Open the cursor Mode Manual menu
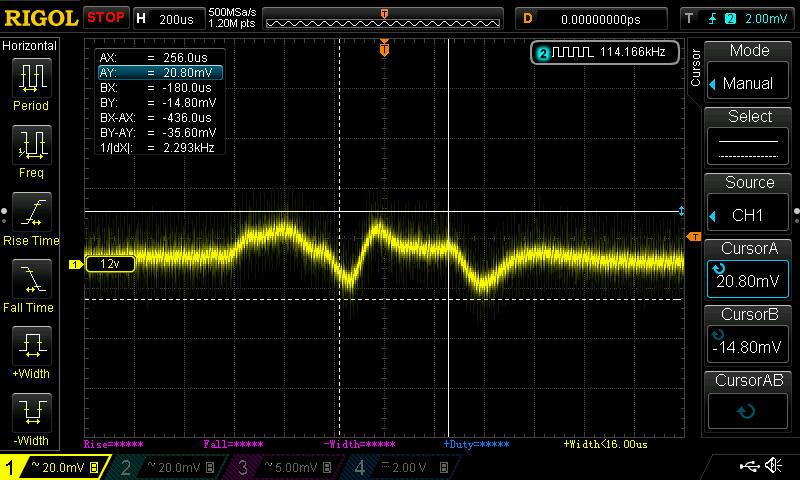 (749, 70)
